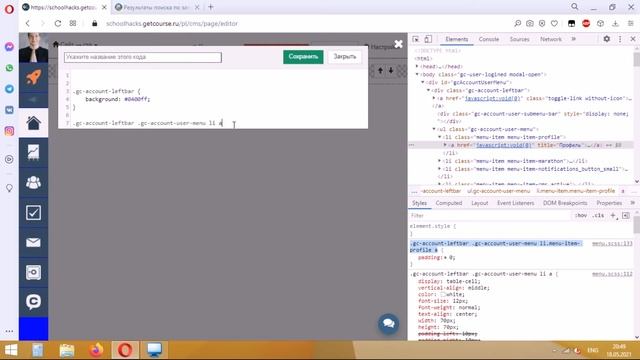Open the speed dial grid icon

point(73,24)
